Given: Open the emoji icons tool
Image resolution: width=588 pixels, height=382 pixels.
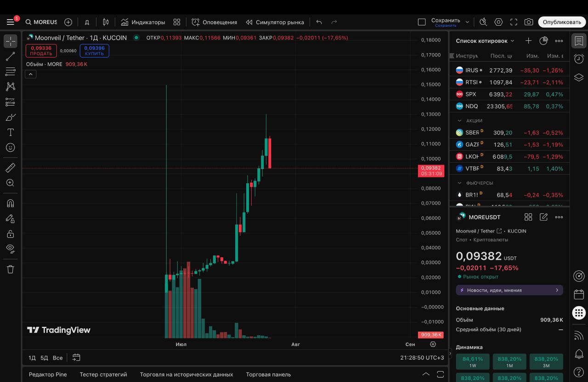Looking at the screenshot, I should coord(11,147).
